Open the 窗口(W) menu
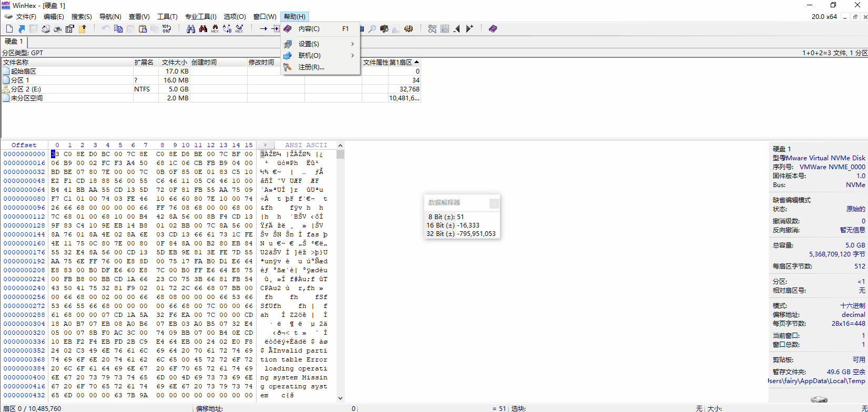The image size is (868, 412). coord(265,17)
